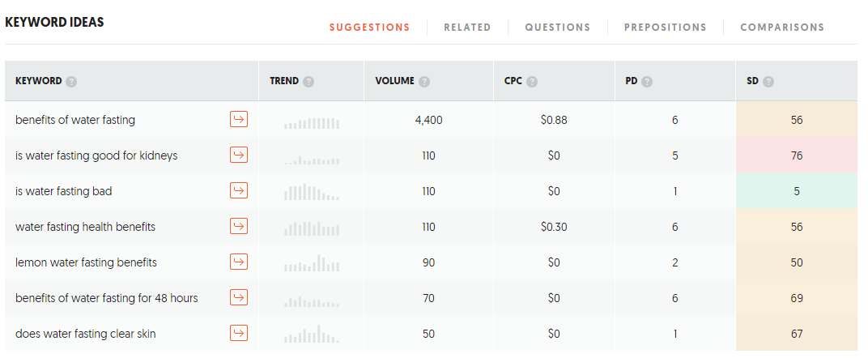
Task: Click arrow icon for 'does water fasting clear skin'
Action: pyautogui.click(x=239, y=333)
